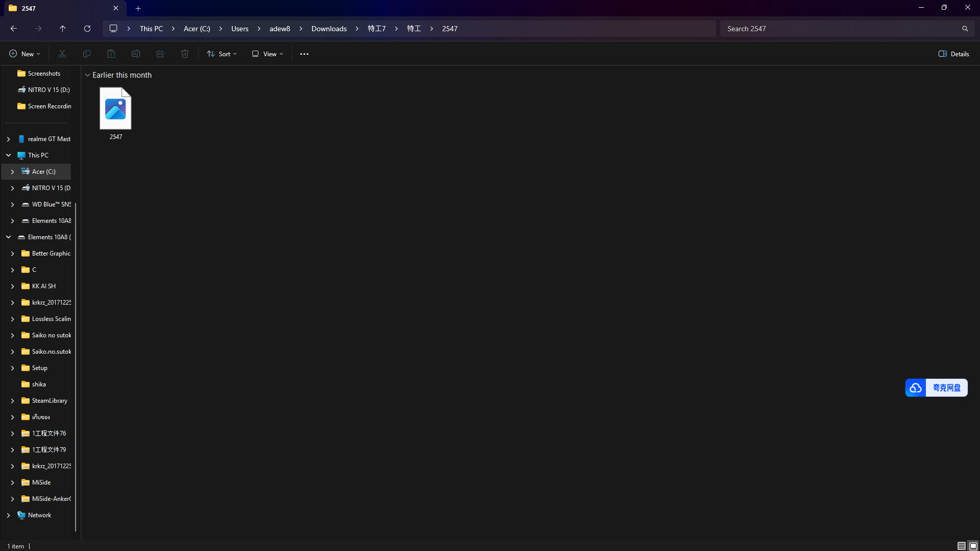
Task: Go up one folder level
Action: [63, 29]
